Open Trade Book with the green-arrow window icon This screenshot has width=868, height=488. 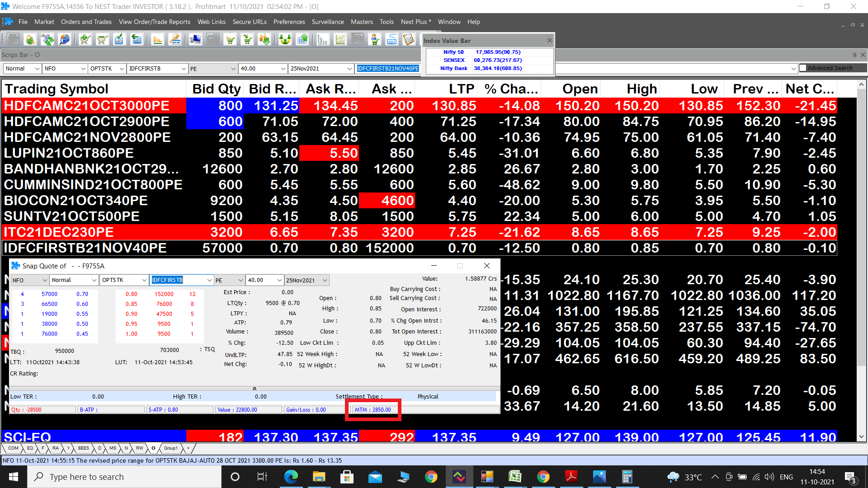point(137,40)
